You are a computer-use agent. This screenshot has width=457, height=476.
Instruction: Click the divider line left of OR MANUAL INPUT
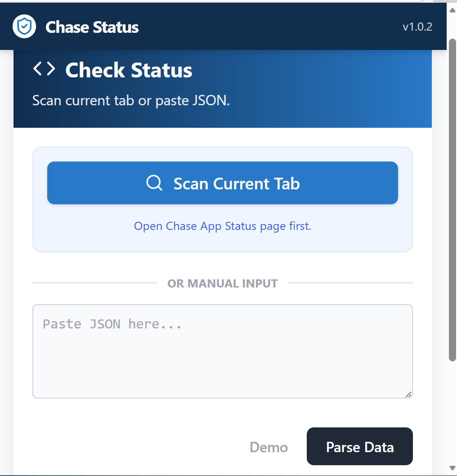click(x=94, y=283)
